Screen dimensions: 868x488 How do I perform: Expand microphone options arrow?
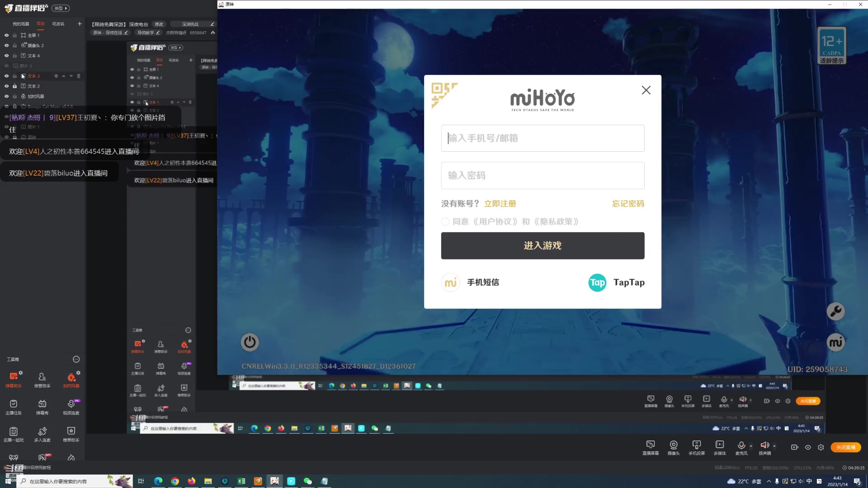coord(751,446)
